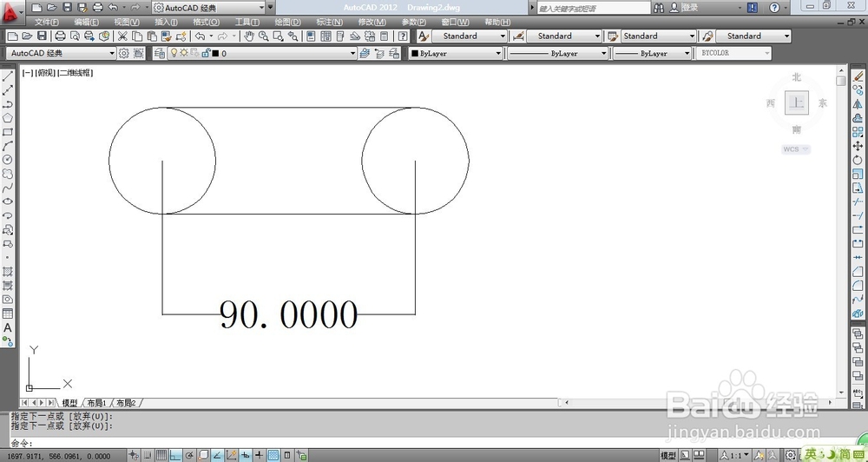Switch to the 布局1 layout tab

pos(96,403)
